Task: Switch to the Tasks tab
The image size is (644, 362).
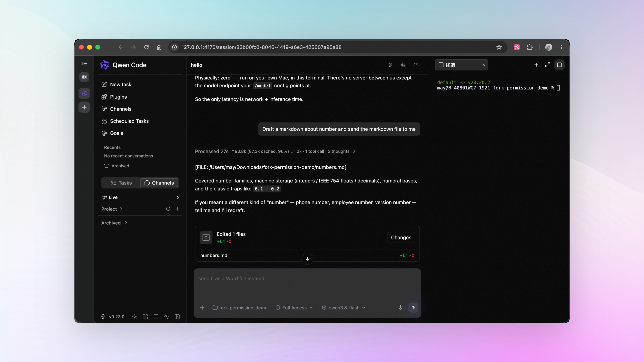Action: [121, 183]
